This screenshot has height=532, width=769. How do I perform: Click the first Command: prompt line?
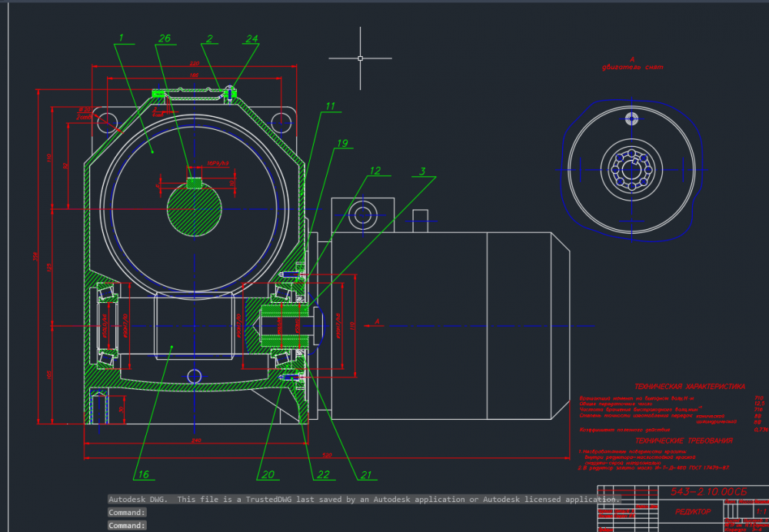pos(127,513)
